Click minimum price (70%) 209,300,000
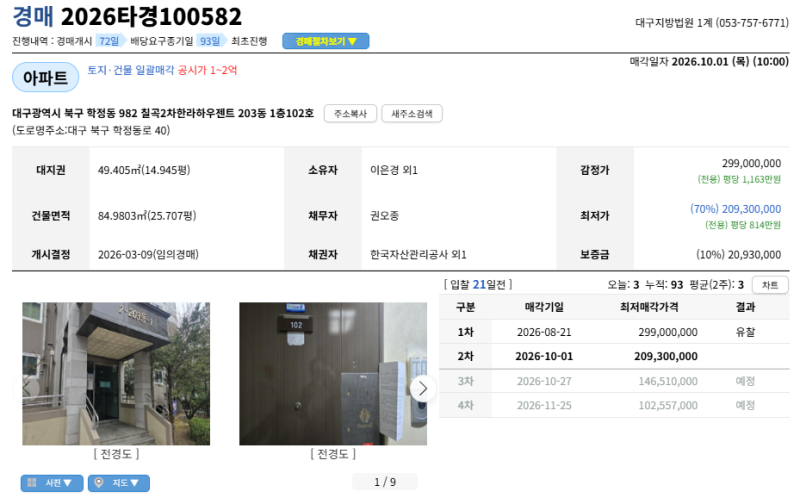Screen dimensions: 800x504 735,209
